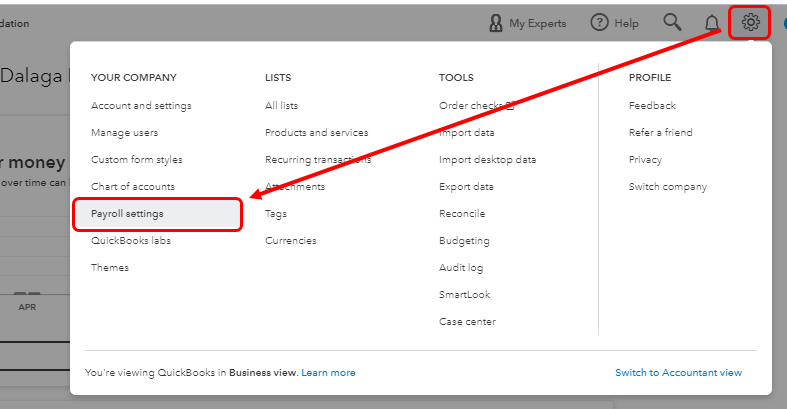Click the Settings gear icon
Viewport: 787px width, 409px height.
point(750,23)
